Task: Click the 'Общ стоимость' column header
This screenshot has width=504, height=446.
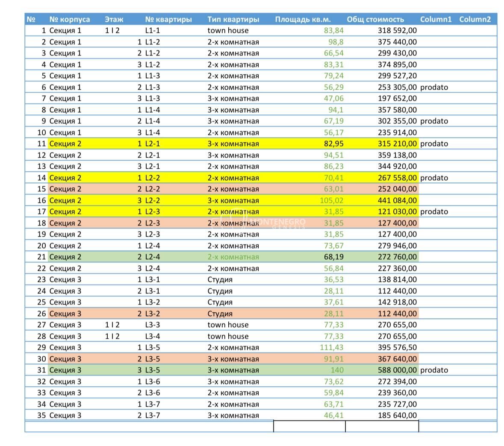Action: click(375, 19)
